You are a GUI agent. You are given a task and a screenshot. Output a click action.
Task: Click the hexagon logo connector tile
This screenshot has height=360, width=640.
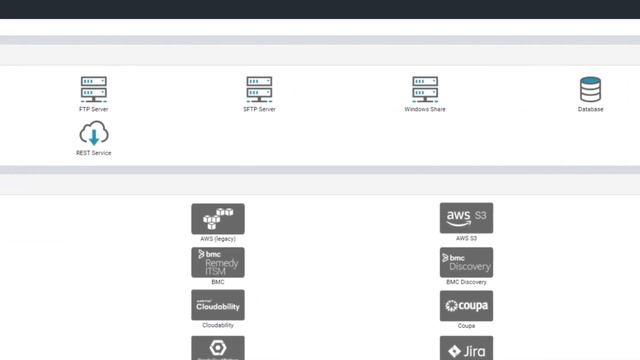click(x=218, y=348)
